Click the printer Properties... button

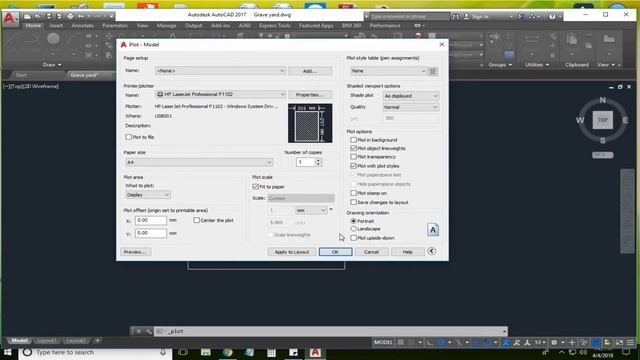[x=310, y=95]
